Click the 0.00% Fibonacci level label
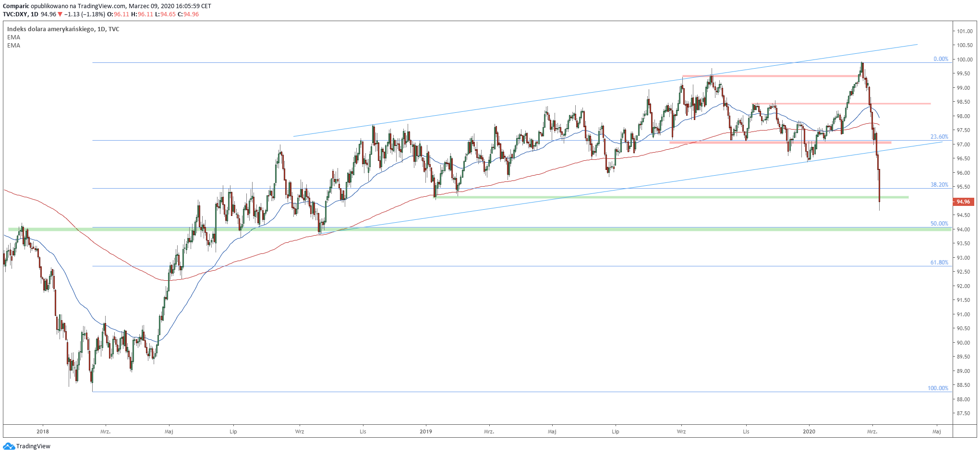Screen dimensions: 980x455 941,59
